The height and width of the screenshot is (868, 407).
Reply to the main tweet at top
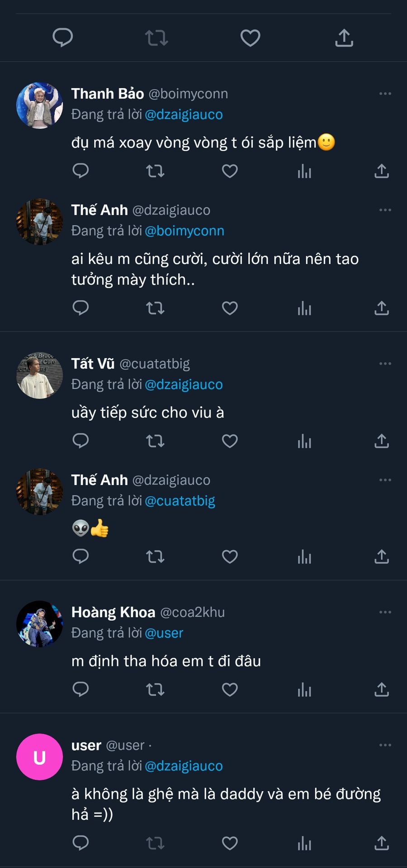(x=63, y=38)
